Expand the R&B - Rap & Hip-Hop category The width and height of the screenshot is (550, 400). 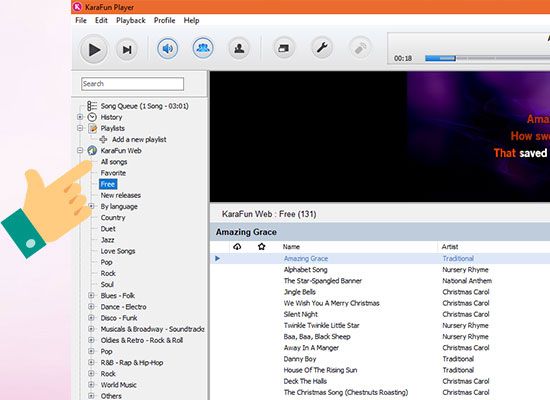(x=91, y=362)
